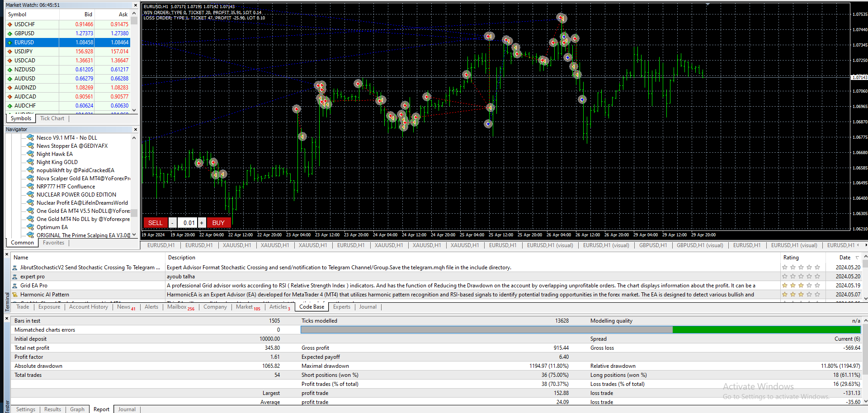Select the NUCLEAR POWER GOLD EDITION icon

click(30, 194)
